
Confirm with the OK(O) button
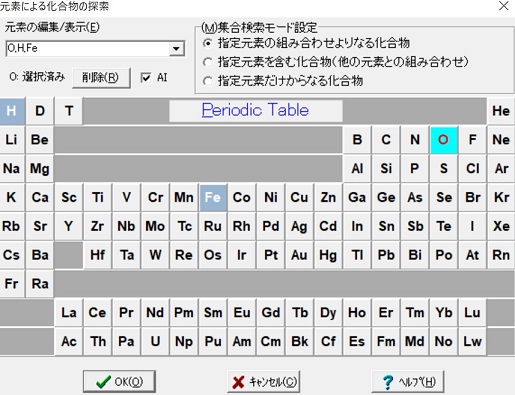[119, 381]
